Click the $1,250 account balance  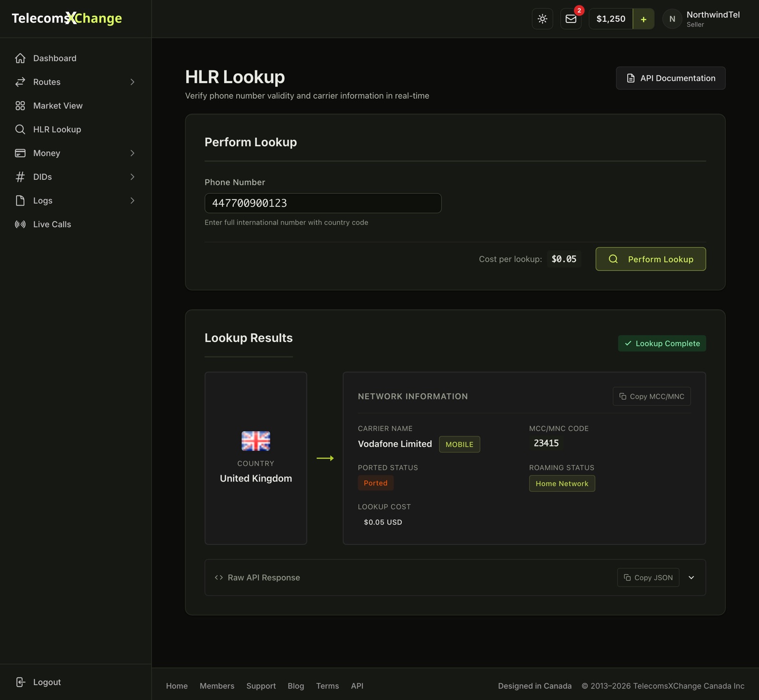[611, 19]
